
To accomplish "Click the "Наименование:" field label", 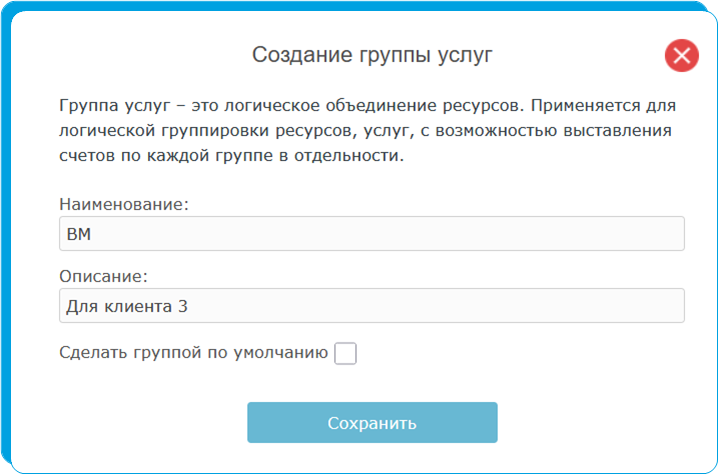I will pos(124,204).
